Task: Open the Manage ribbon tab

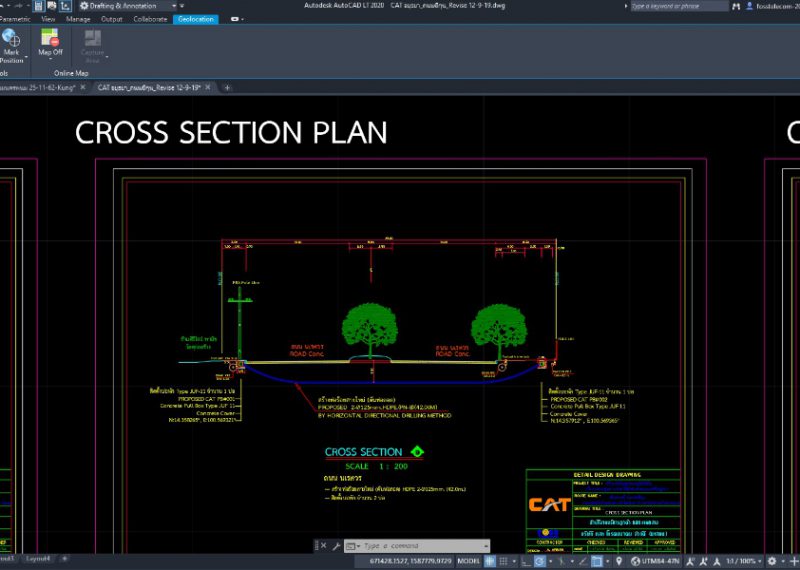Action: (x=78, y=19)
